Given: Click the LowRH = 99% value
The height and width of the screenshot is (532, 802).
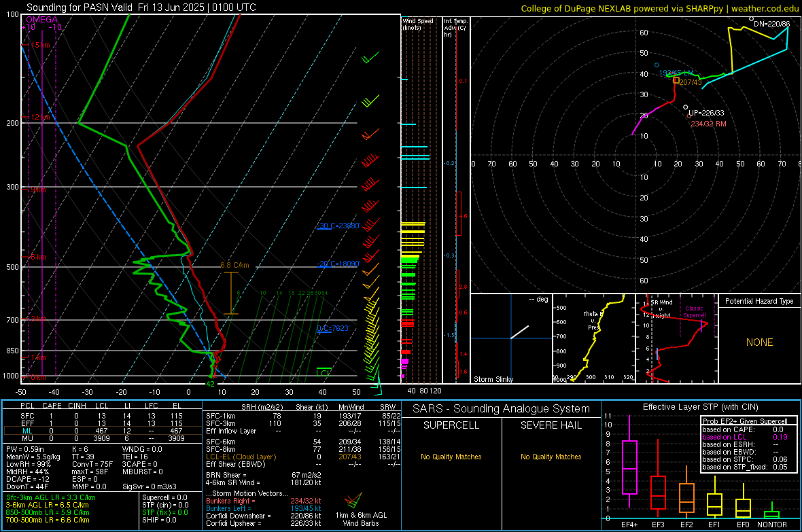Looking at the screenshot, I should pos(29,465).
